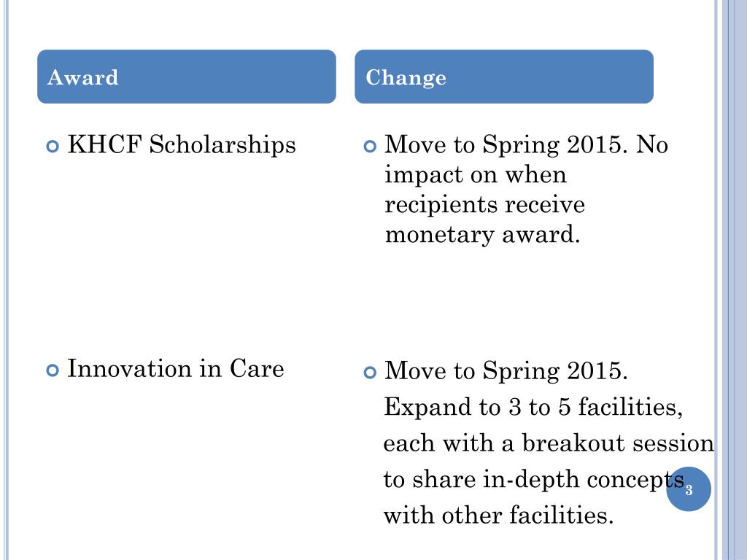Click the blue slide number 3 circle
Image resolution: width=747 pixels, height=560 pixels.
click(689, 489)
